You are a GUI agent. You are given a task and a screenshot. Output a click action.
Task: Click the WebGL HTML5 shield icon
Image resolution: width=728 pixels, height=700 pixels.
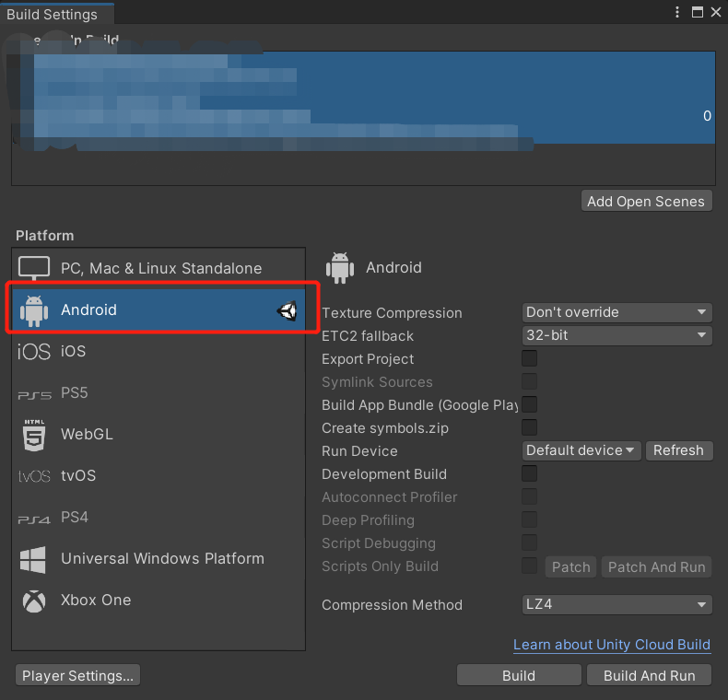pyautogui.click(x=34, y=435)
